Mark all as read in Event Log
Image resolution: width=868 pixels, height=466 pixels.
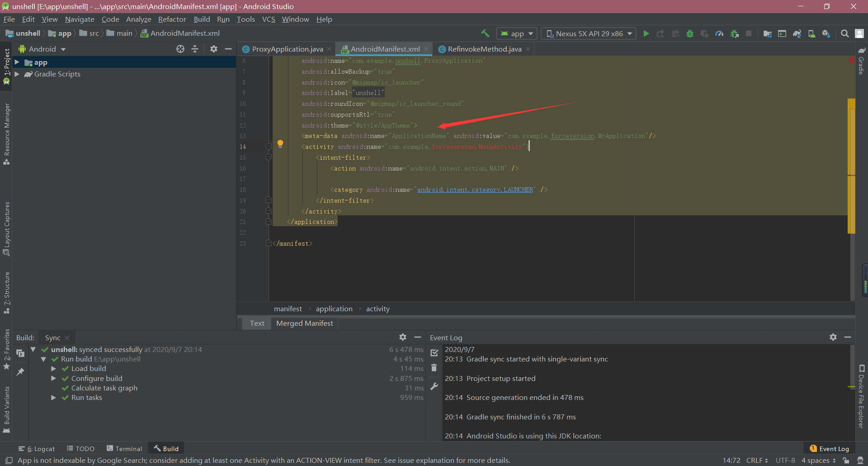click(434, 352)
